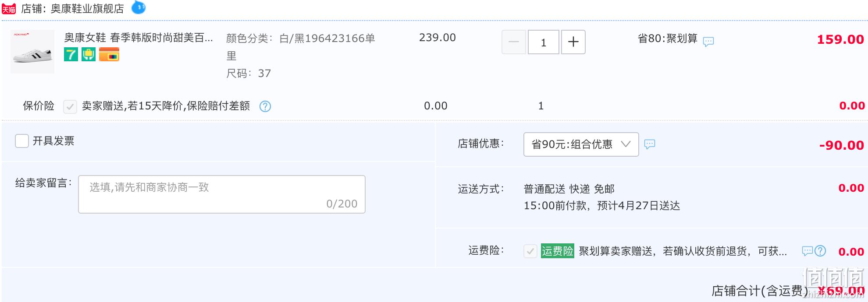Click the green 7-day return badge

coord(71,55)
